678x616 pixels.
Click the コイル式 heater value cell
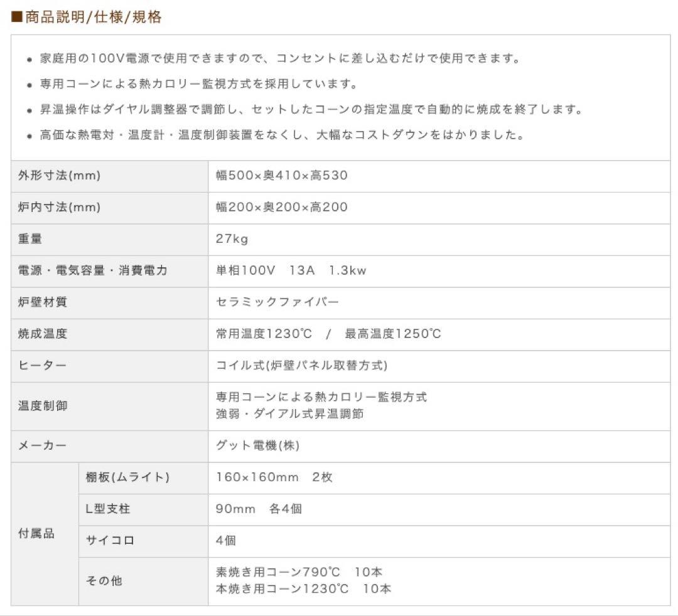point(301,366)
